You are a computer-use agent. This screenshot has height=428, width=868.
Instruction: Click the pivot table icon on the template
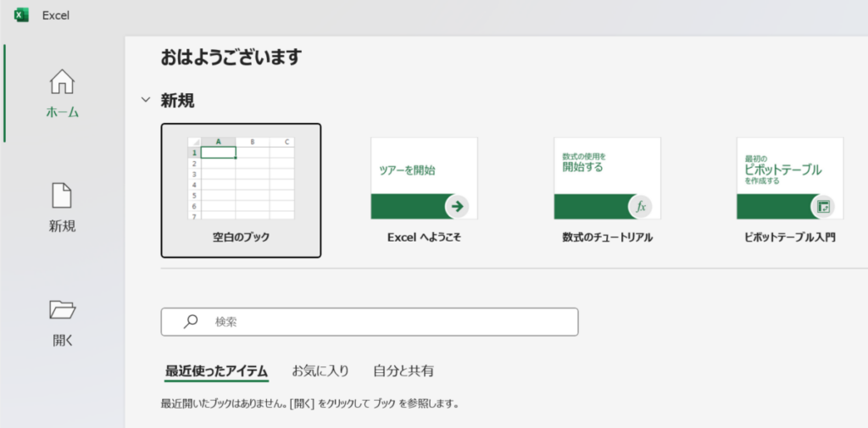pos(822,206)
